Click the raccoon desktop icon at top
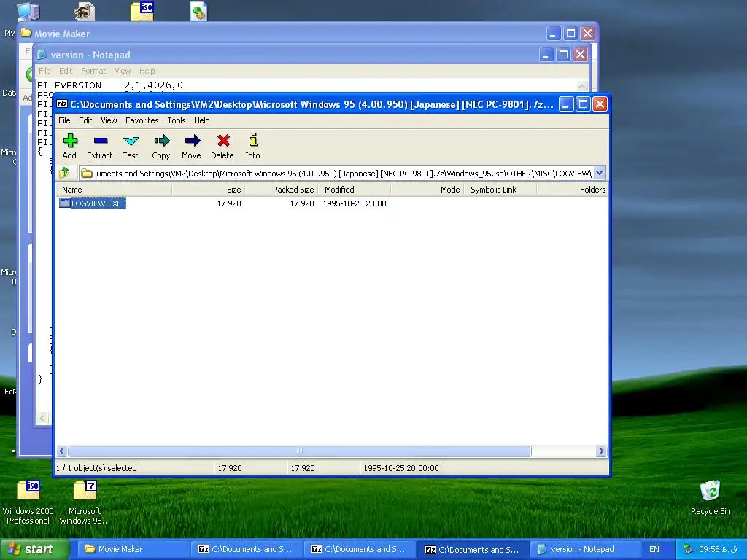 pos(85,12)
